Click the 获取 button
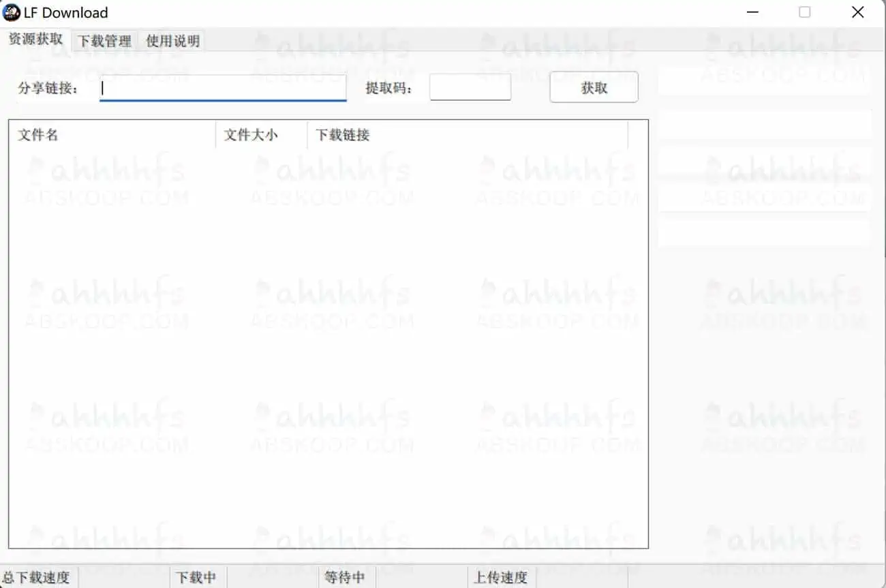This screenshot has width=886, height=588. click(x=592, y=87)
